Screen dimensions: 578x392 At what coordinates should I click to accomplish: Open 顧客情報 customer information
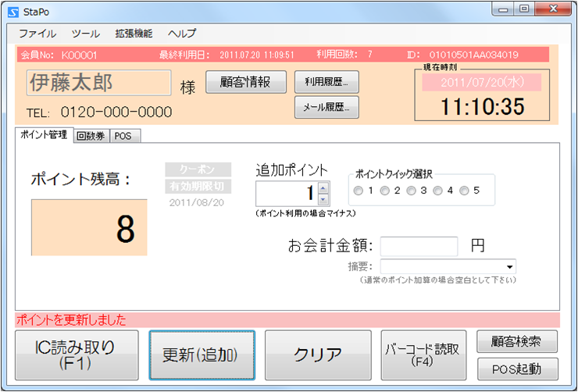click(x=246, y=82)
